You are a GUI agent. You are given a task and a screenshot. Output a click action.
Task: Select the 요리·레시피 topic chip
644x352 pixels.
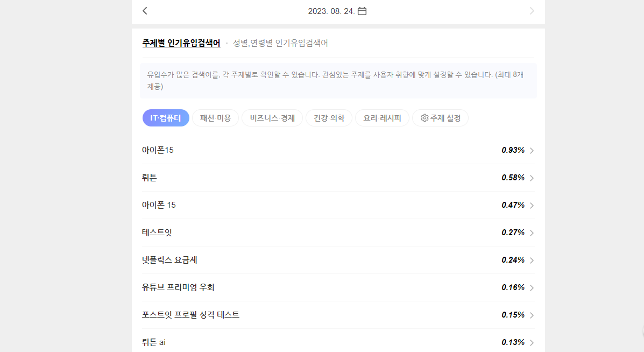pyautogui.click(x=382, y=118)
